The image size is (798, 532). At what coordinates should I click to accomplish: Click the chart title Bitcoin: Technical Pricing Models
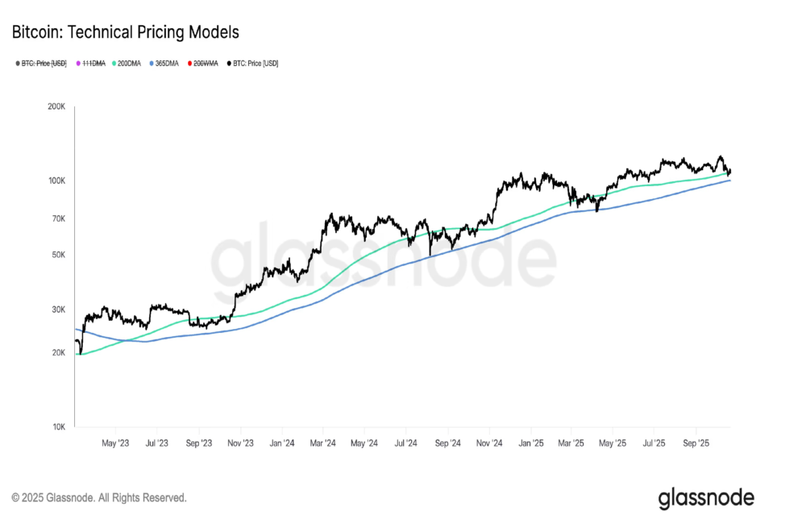125,33
